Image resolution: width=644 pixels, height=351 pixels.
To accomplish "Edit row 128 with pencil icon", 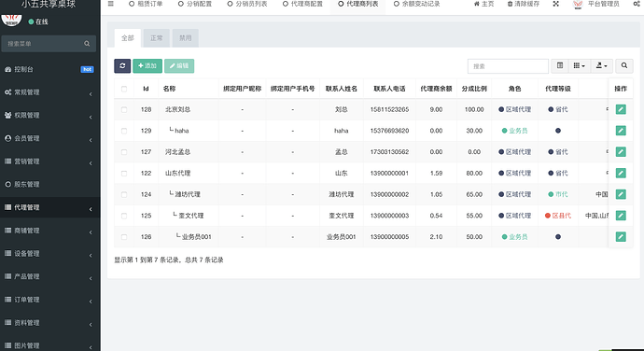I will point(621,109).
